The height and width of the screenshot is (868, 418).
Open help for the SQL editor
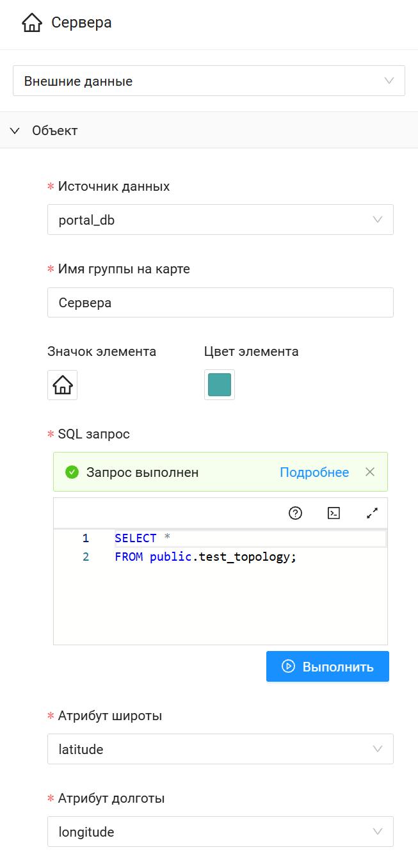pyautogui.click(x=295, y=513)
